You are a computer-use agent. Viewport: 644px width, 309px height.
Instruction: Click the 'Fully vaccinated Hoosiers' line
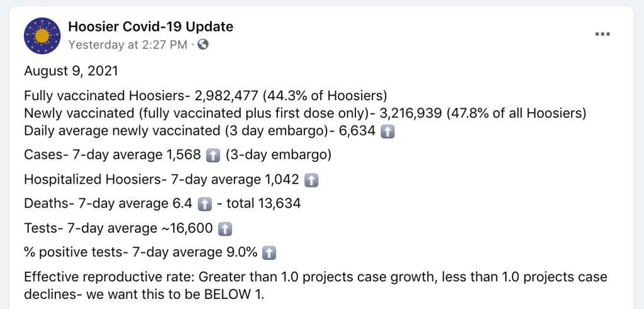(205, 96)
